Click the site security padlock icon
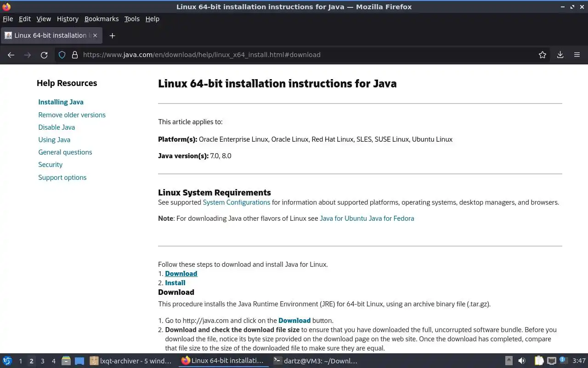Image resolution: width=588 pixels, height=368 pixels. coord(75,55)
